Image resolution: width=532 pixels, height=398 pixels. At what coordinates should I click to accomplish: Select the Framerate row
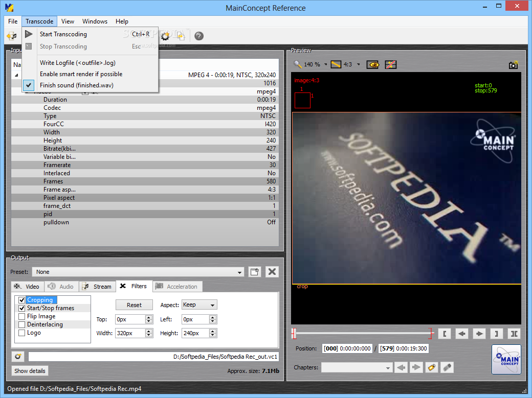coord(145,165)
